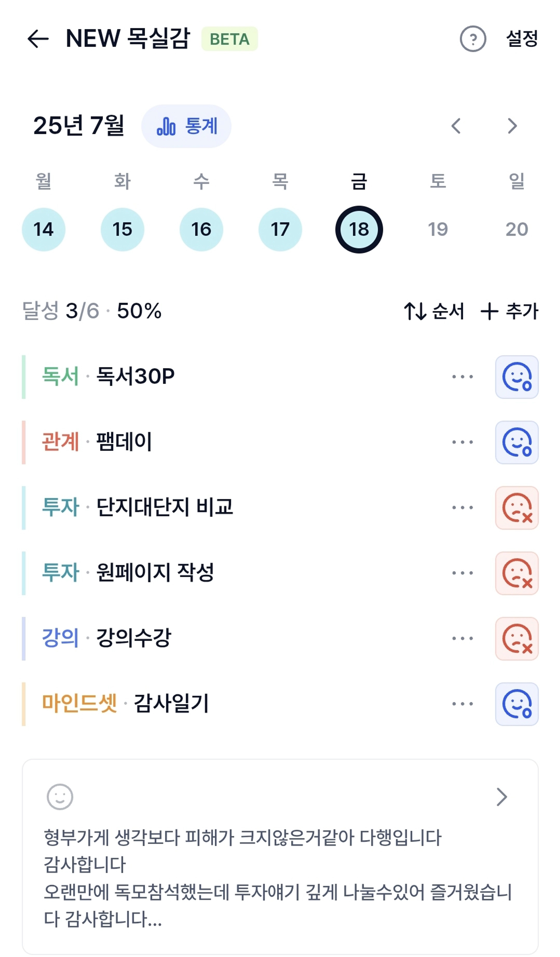560x957 pixels.
Task: Select date 19 Saturday
Action: tap(438, 229)
